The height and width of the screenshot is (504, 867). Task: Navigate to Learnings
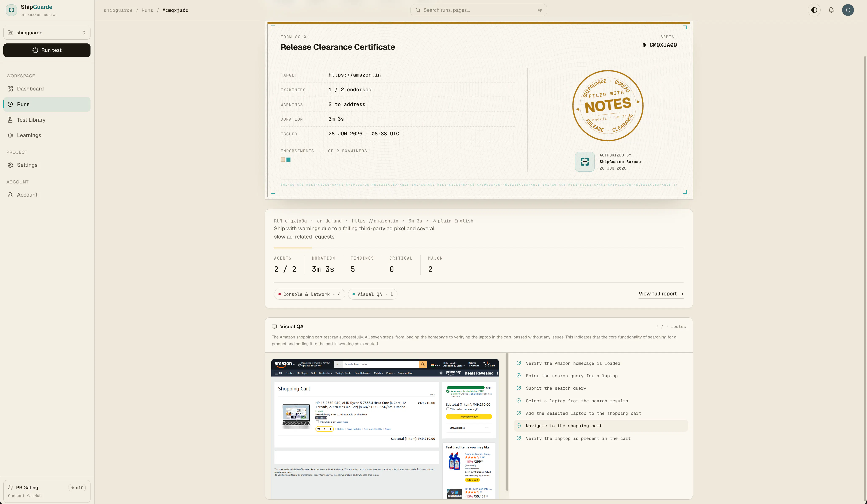[x=47, y=136]
